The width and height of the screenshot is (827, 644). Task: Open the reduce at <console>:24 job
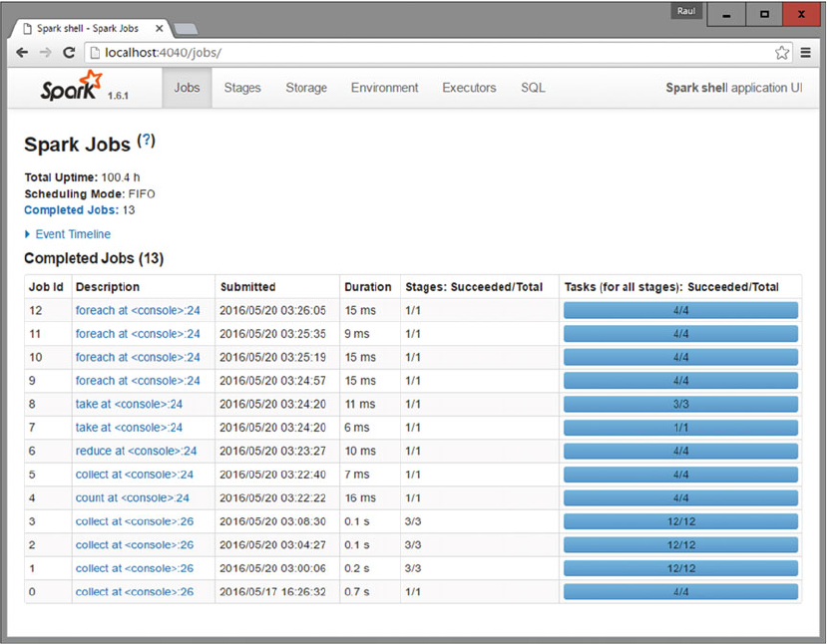136,452
